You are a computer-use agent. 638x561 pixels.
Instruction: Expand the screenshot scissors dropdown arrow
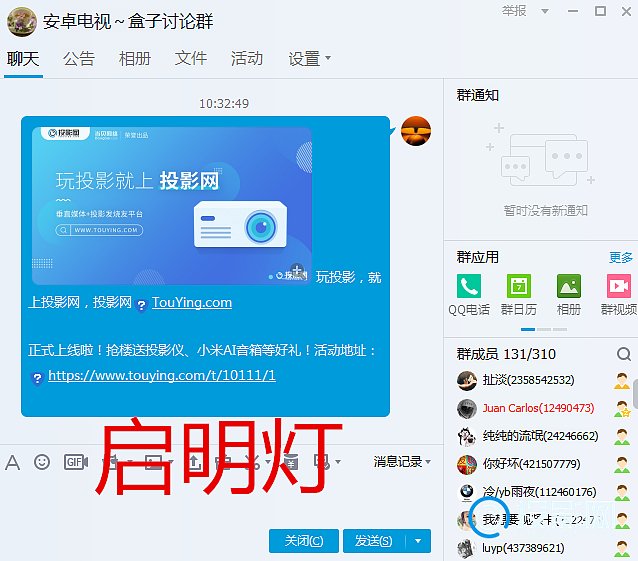click(268, 462)
